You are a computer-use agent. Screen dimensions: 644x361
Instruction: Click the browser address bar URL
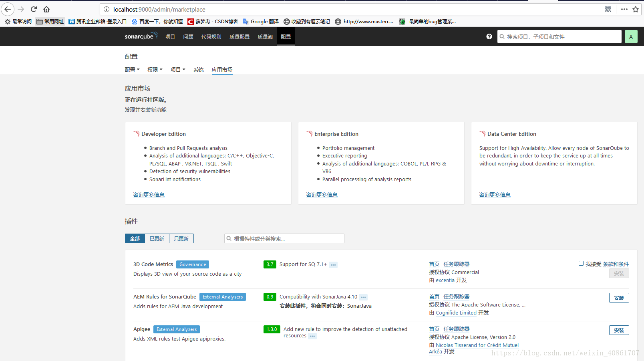tap(159, 9)
